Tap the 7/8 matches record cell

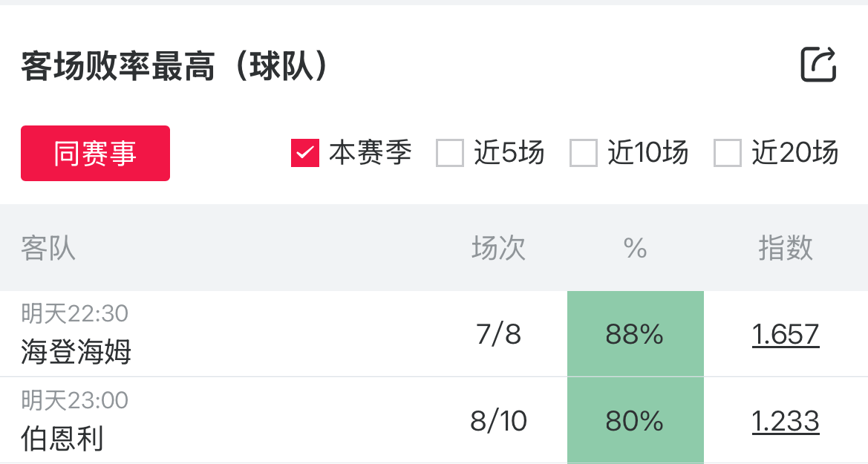499,334
